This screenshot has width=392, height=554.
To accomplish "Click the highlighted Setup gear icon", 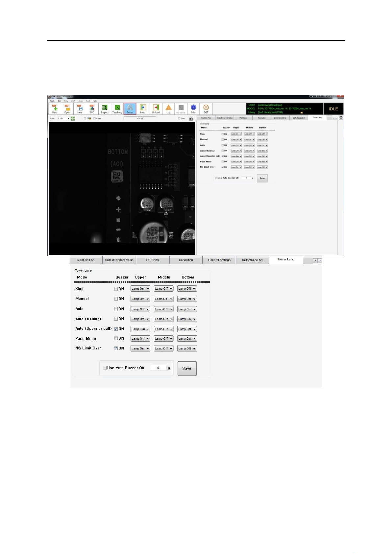I will click(x=130, y=108).
